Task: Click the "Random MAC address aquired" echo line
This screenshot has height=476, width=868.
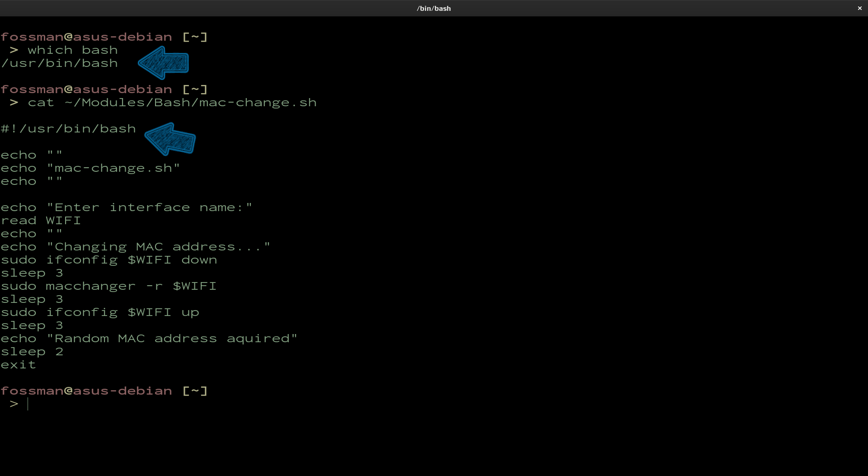Action: [149, 339]
